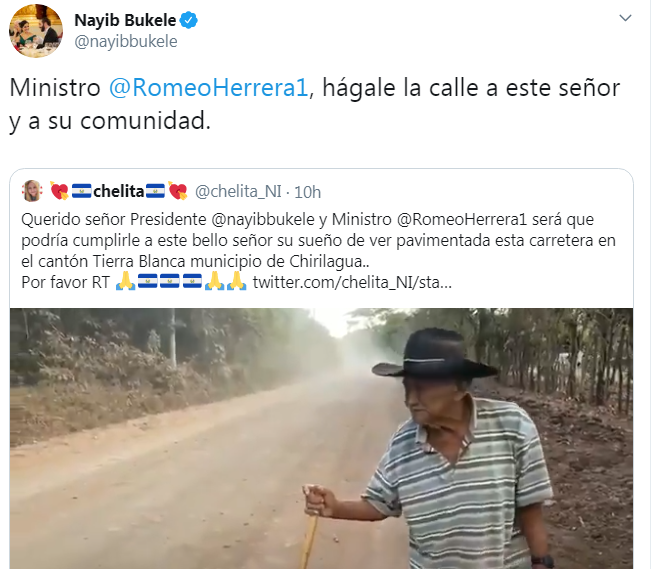Viewport: 663px width, 569px height.
Task: Open chelita's small avatar in quoted tweet
Action: pos(32,191)
